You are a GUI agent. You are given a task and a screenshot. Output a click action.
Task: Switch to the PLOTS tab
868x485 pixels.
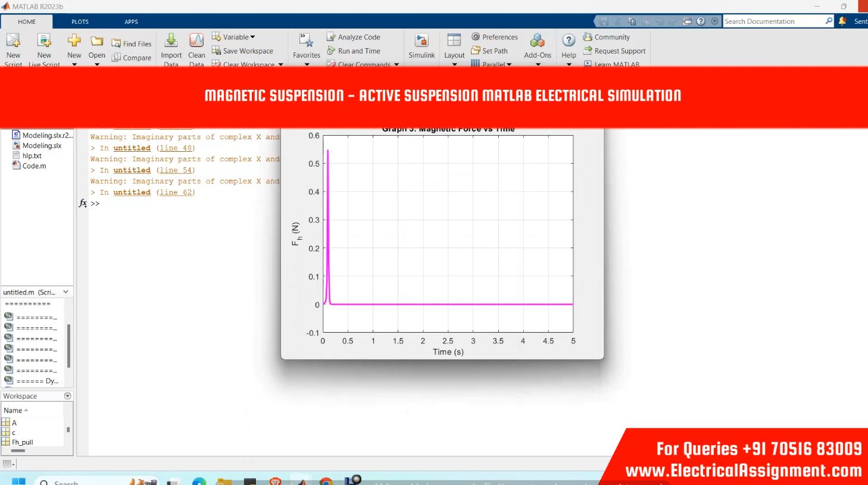(x=80, y=21)
